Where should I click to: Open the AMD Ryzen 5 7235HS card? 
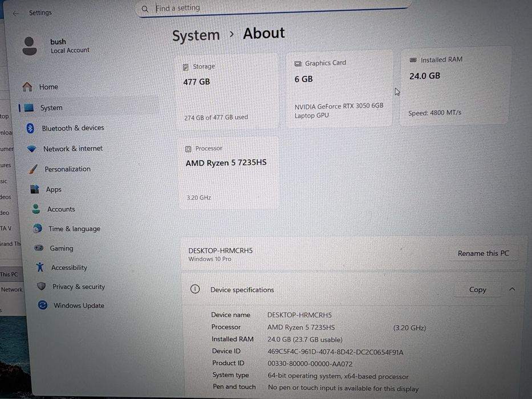[229, 173]
